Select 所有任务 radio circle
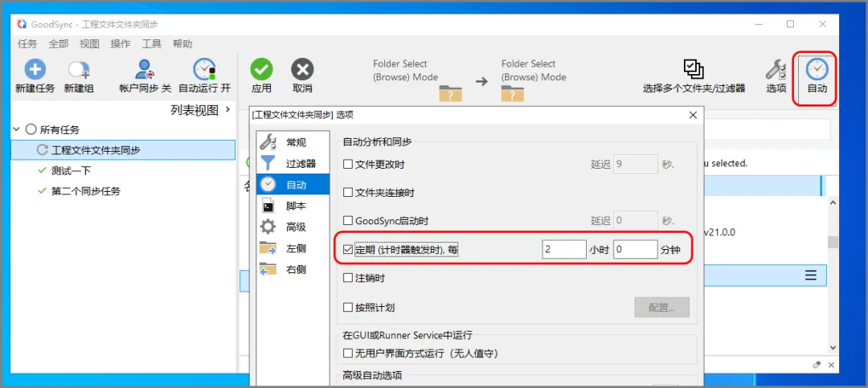 tap(31, 129)
